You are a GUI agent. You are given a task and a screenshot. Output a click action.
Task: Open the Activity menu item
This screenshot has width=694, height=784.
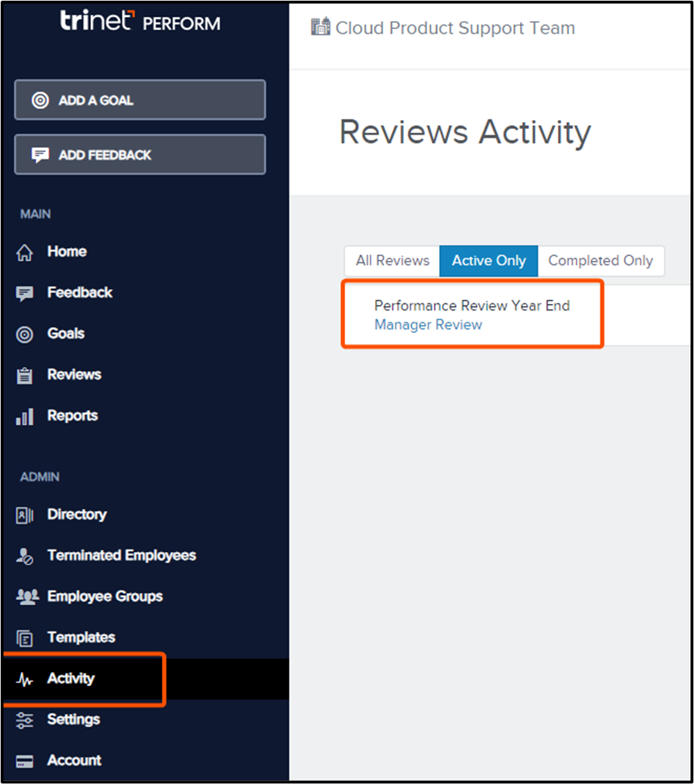coord(70,679)
